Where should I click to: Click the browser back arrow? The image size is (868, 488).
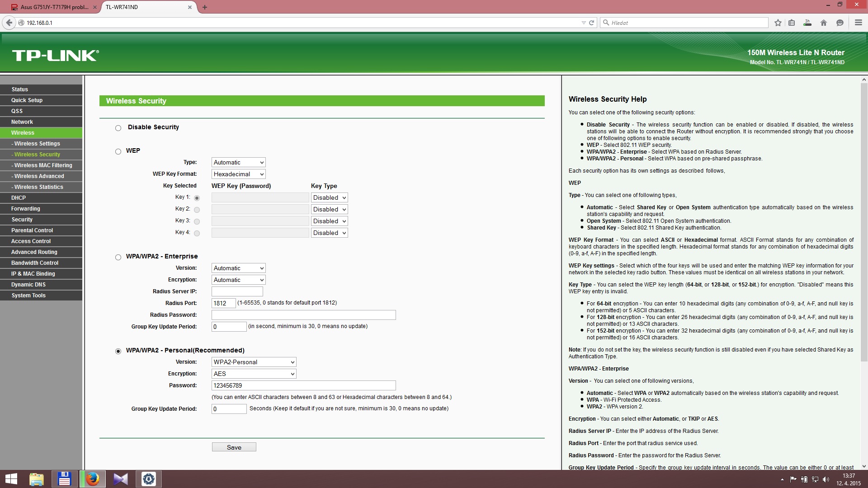pyautogui.click(x=9, y=23)
